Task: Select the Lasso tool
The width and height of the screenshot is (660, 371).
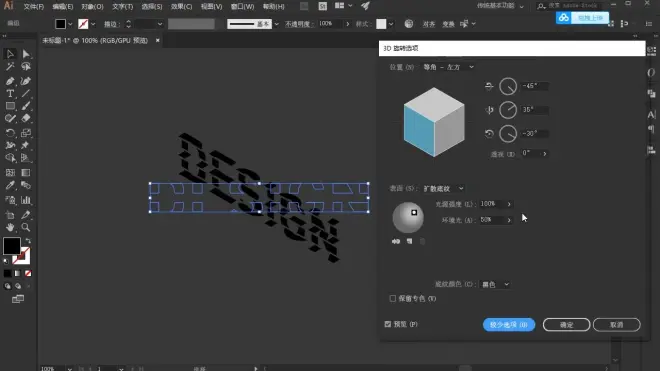Action: (x=26, y=67)
